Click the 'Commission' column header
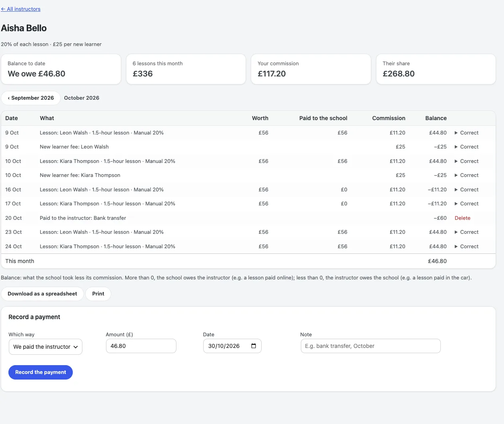This screenshot has height=424, width=504. 389,119
